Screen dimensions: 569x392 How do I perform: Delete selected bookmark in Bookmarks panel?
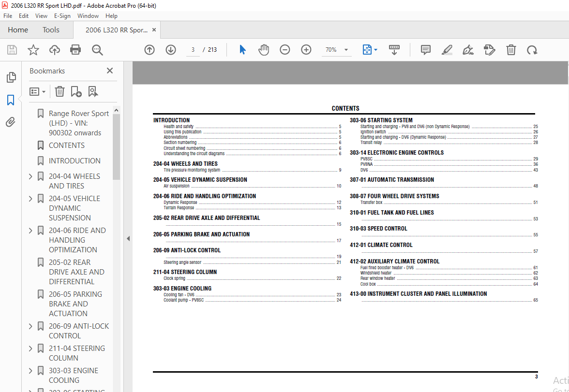click(60, 91)
